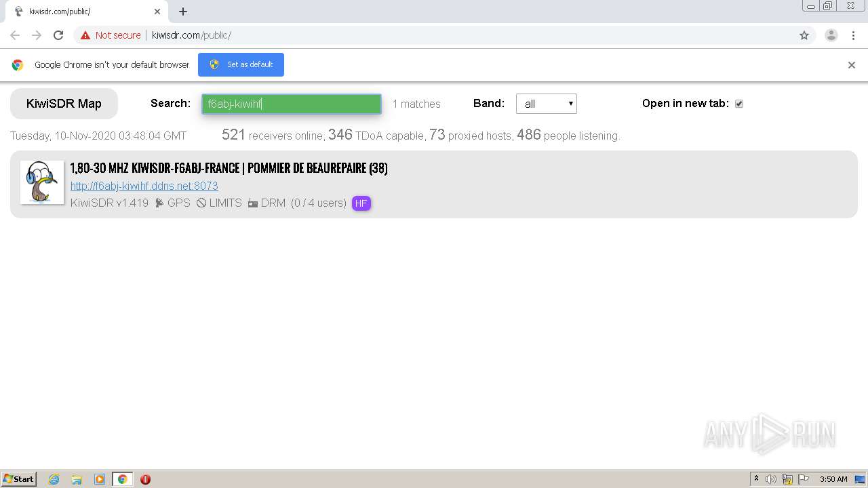Open the Windows Start menu
868x488 pixels.
(19, 479)
